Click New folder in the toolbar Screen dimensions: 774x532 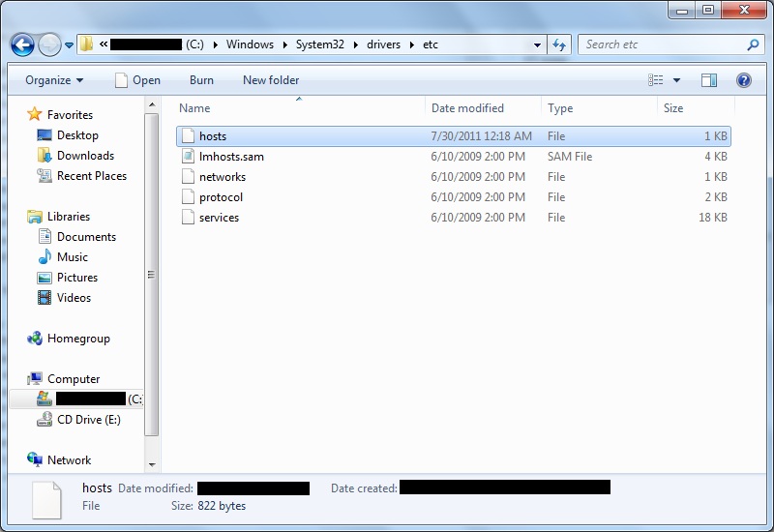pyautogui.click(x=271, y=80)
